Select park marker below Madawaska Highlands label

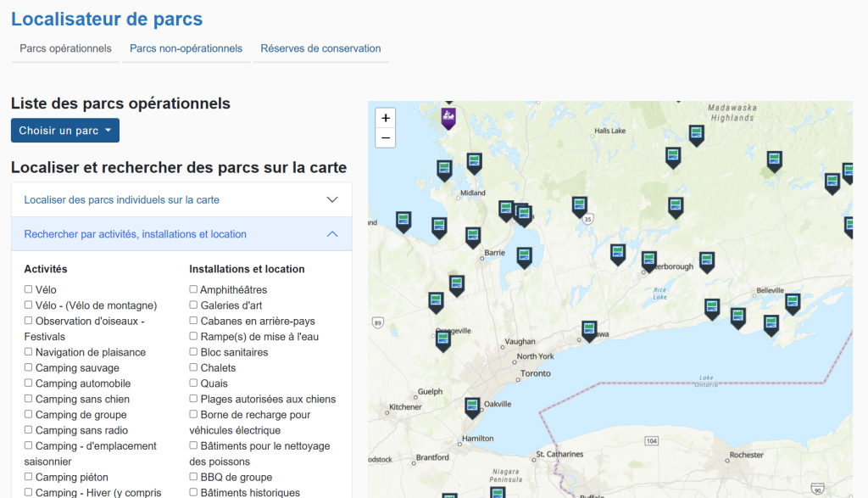pyautogui.click(x=697, y=135)
